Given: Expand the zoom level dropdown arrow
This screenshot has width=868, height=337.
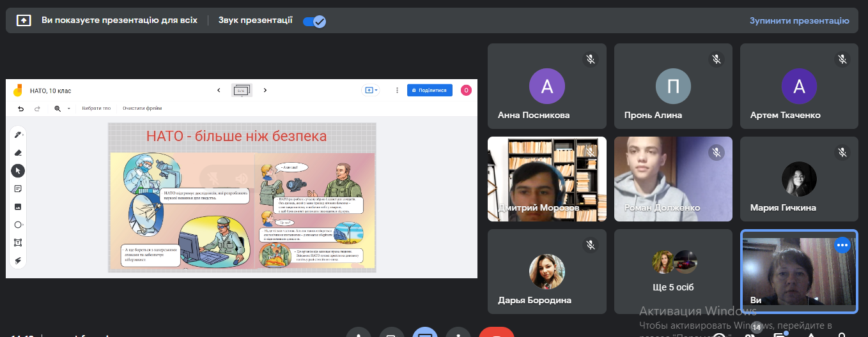Looking at the screenshot, I should coord(68,109).
